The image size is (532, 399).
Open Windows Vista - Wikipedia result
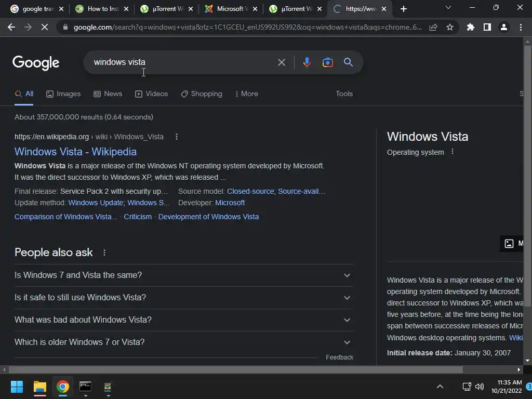76,152
